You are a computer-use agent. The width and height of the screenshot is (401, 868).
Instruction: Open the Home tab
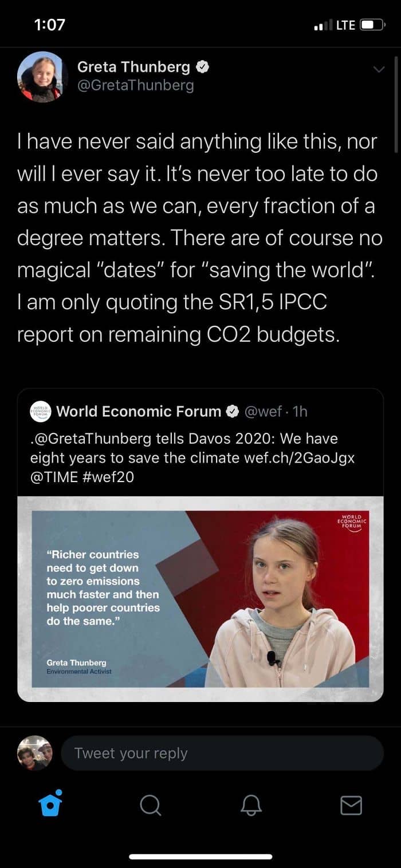pyautogui.click(x=50, y=804)
